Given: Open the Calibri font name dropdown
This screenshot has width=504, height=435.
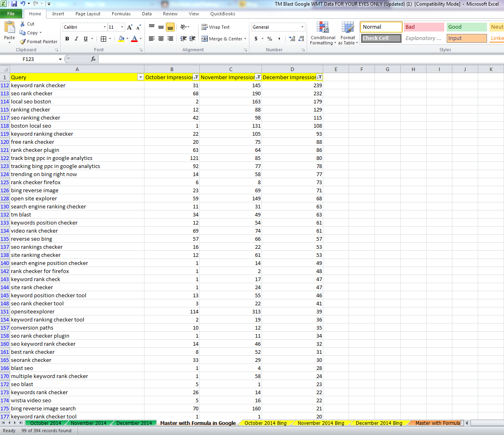Looking at the screenshot, I should coord(105,27).
